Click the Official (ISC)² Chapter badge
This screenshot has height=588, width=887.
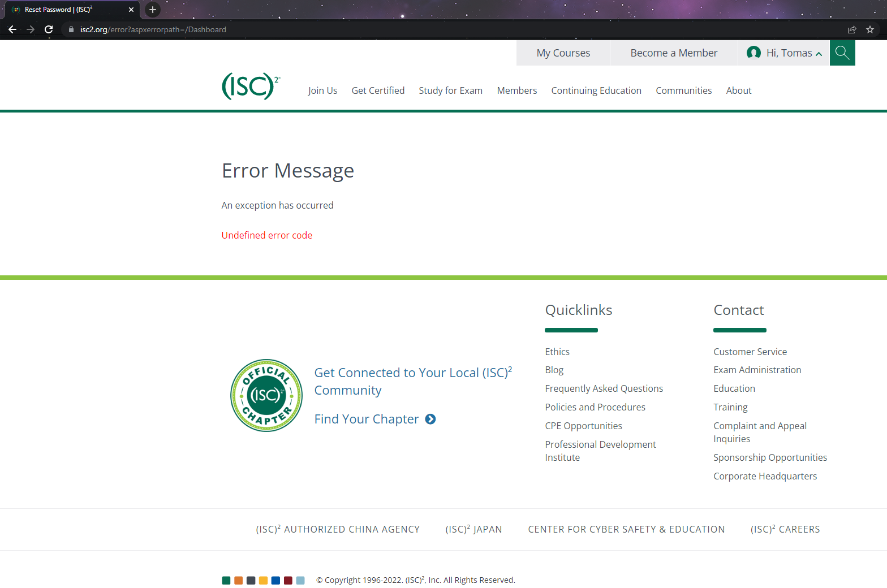point(266,395)
